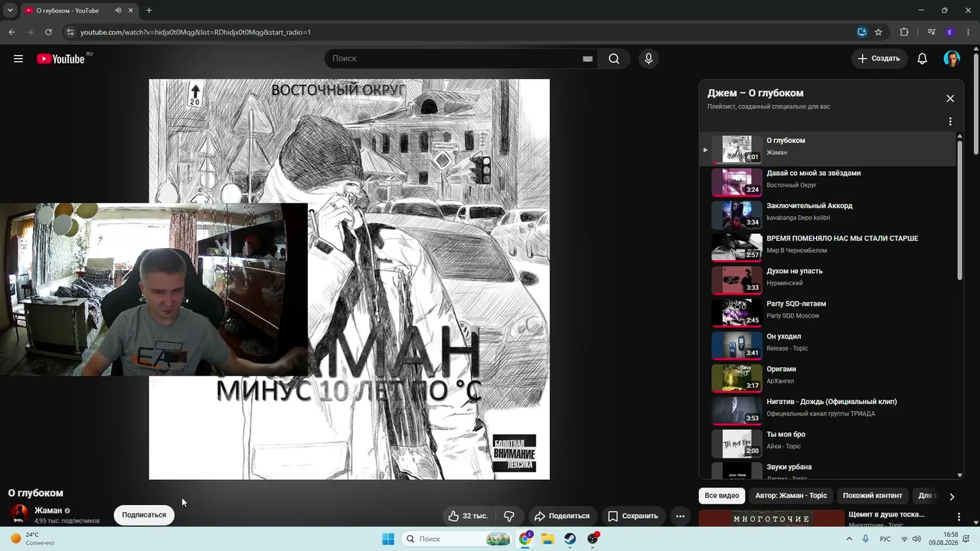
Task: Dislike the video with thumbs down
Action: click(508, 516)
